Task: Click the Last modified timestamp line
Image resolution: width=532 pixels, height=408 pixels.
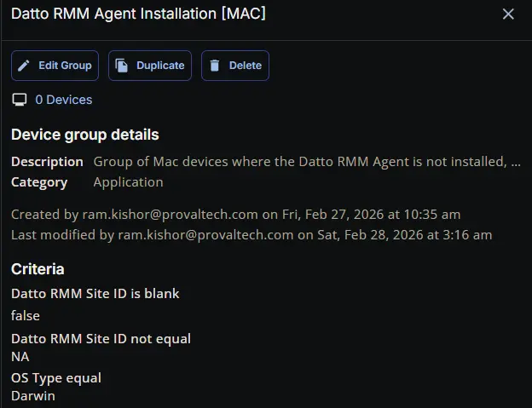Action: (251, 234)
